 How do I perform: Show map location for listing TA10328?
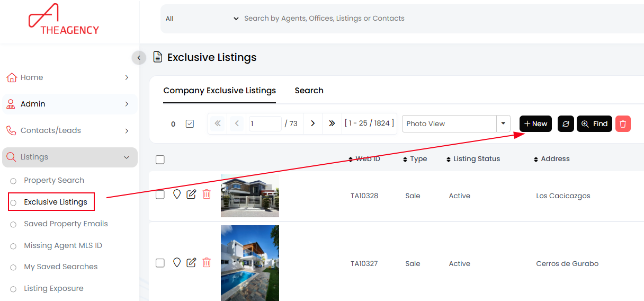click(x=177, y=194)
